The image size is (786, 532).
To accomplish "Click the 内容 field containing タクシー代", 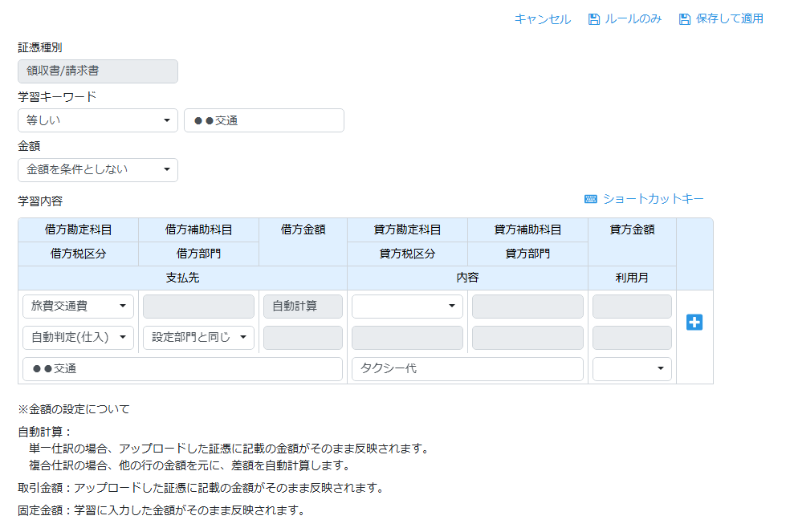I will tap(467, 369).
